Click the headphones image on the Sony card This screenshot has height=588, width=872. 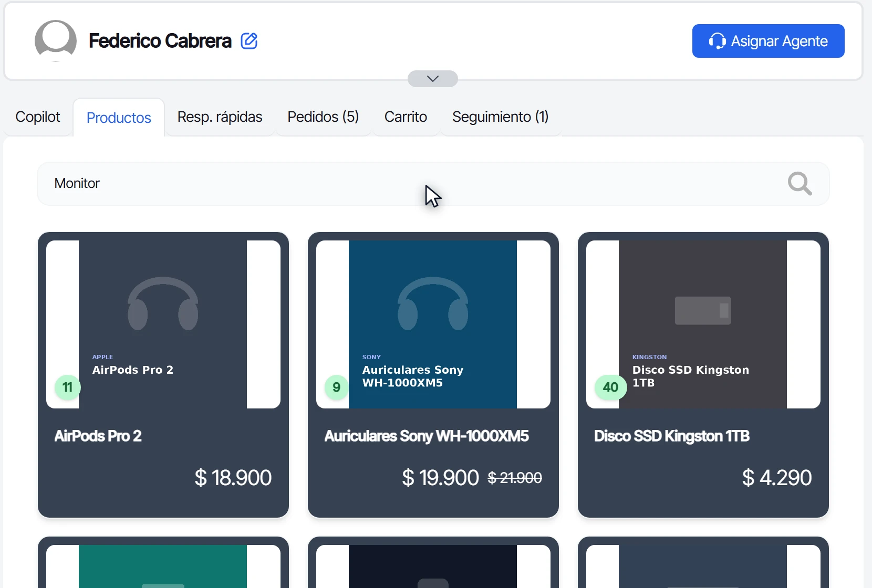[433, 303]
